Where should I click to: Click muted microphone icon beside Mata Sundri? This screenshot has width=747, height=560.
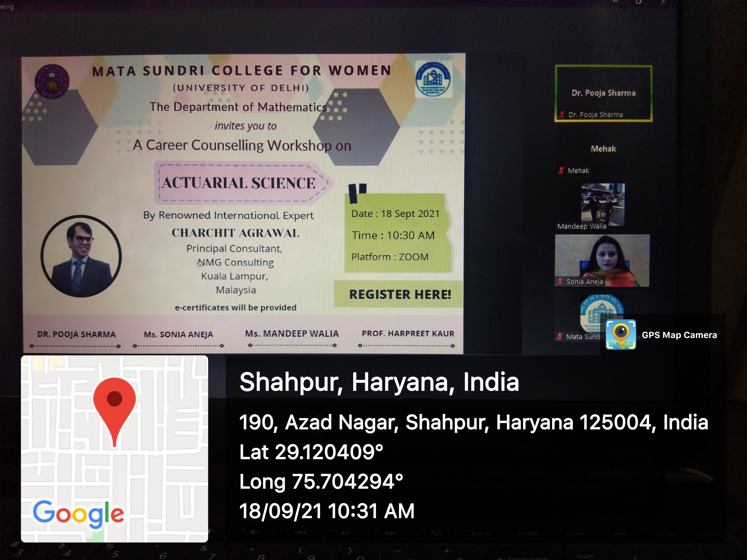click(x=560, y=337)
